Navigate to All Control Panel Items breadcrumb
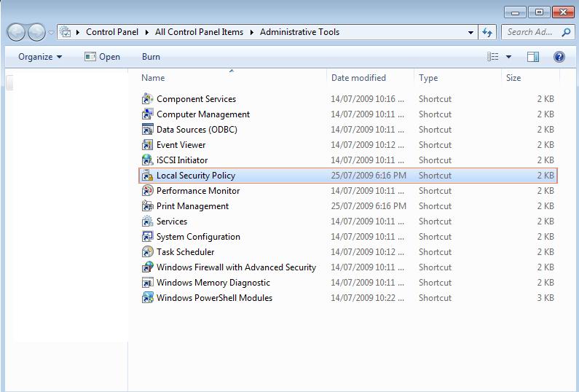 (199, 32)
